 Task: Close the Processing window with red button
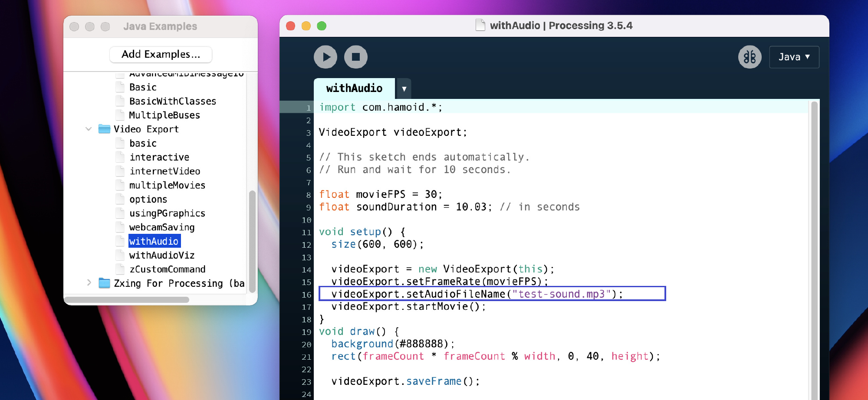pyautogui.click(x=291, y=26)
